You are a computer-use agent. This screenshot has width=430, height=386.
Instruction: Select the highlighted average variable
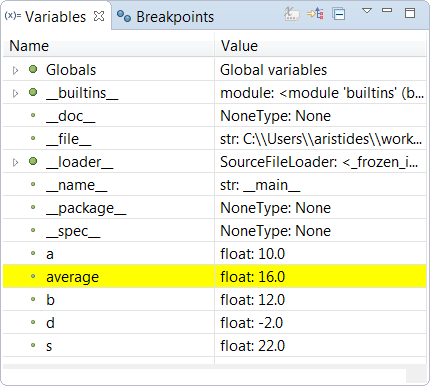[215, 277]
